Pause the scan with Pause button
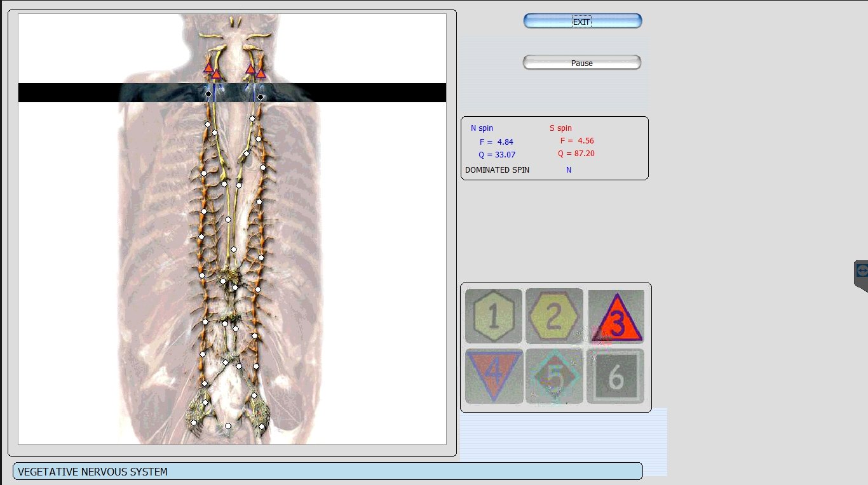The height and width of the screenshot is (485, 868). pos(581,63)
